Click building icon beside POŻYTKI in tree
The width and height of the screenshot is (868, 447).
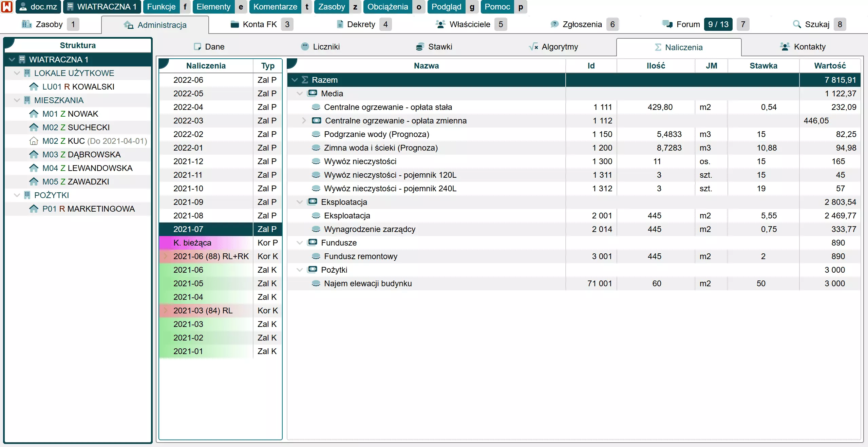pyautogui.click(x=27, y=195)
